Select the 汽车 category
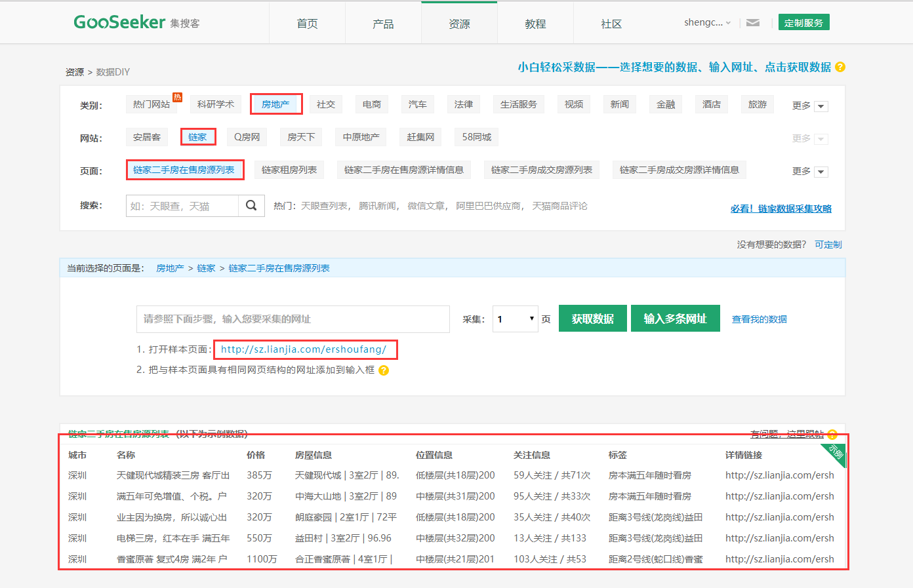This screenshot has height=588, width=913. (x=418, y=104)
